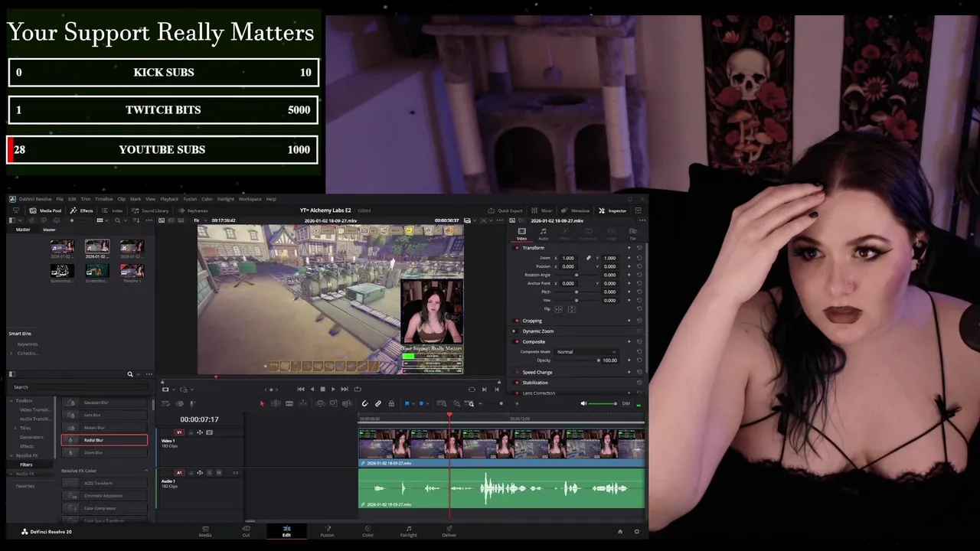This screenshot has width=980, height=551.
Task: Adjust the timeline zoom slider
Action: pos(501,403)
